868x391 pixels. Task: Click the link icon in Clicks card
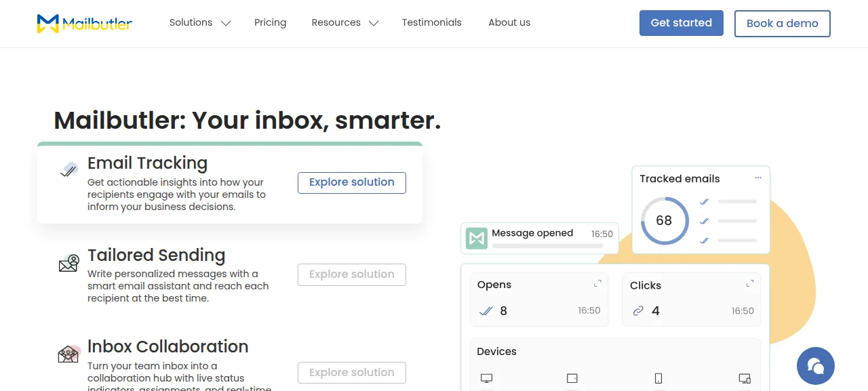coord(638,311)
